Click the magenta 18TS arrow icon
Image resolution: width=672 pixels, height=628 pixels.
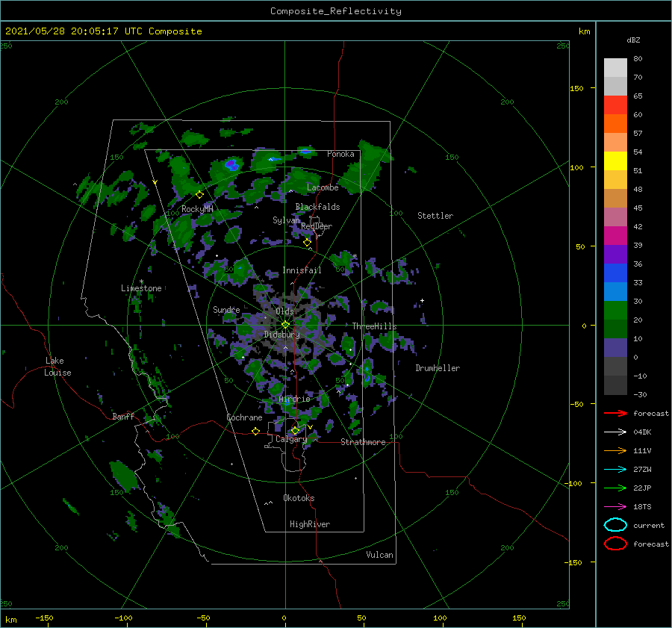(x=615, y=507)
